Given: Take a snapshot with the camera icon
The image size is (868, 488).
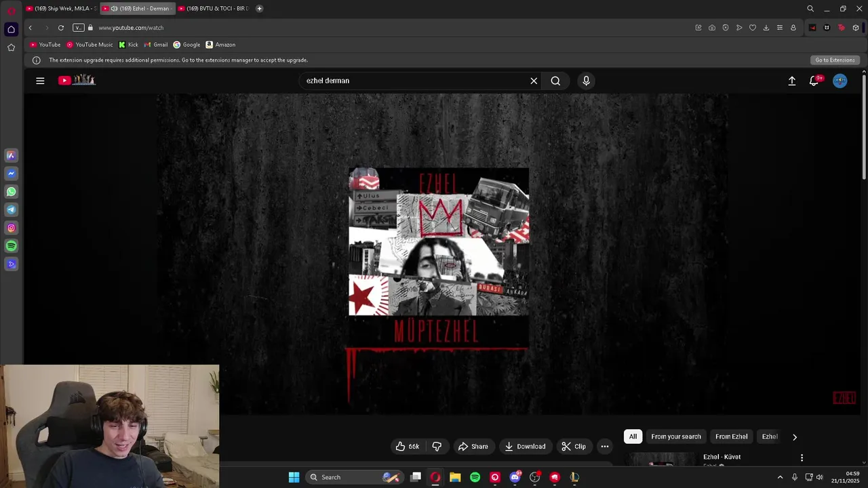Looking at the screenshot, I should [x=712, y=28].
